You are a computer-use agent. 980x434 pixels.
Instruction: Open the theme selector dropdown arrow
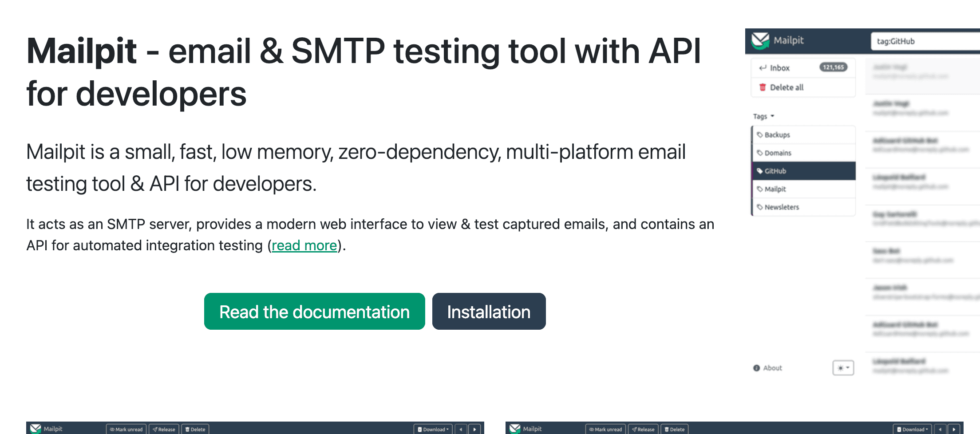coord(847,368)
